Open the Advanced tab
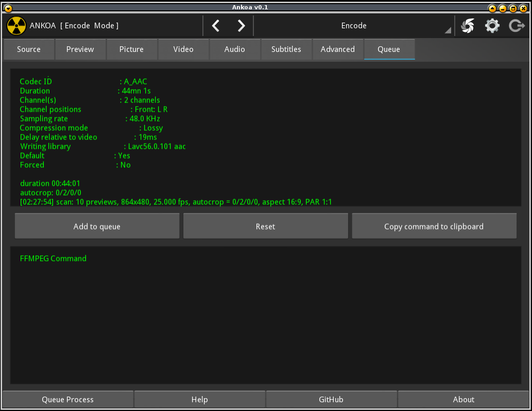 coord(338,49)
